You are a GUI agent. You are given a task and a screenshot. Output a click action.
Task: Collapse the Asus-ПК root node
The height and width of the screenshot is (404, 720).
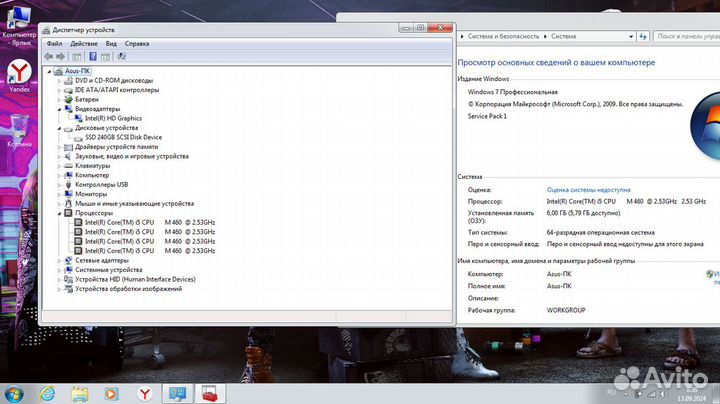49,71
